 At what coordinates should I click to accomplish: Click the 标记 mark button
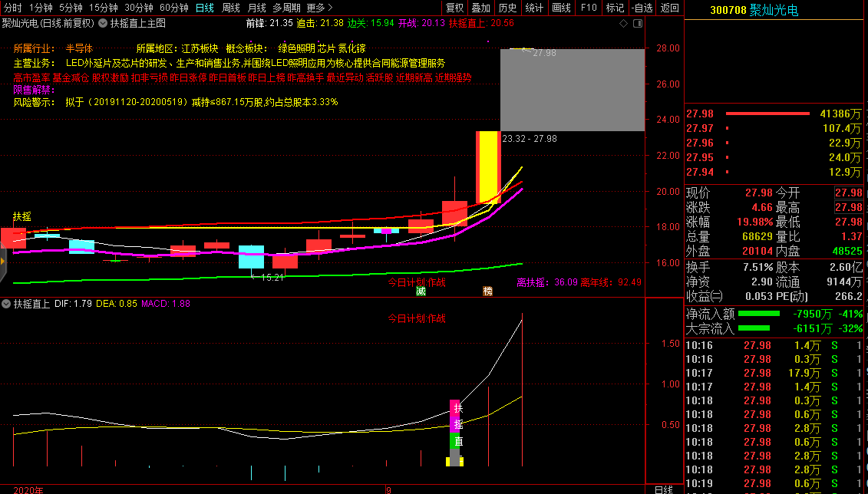pos(615,8)
